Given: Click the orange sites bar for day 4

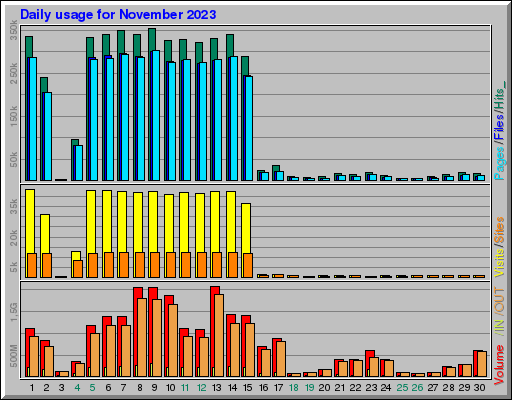Looking at the screenshot, I should (x=78, y=269).
